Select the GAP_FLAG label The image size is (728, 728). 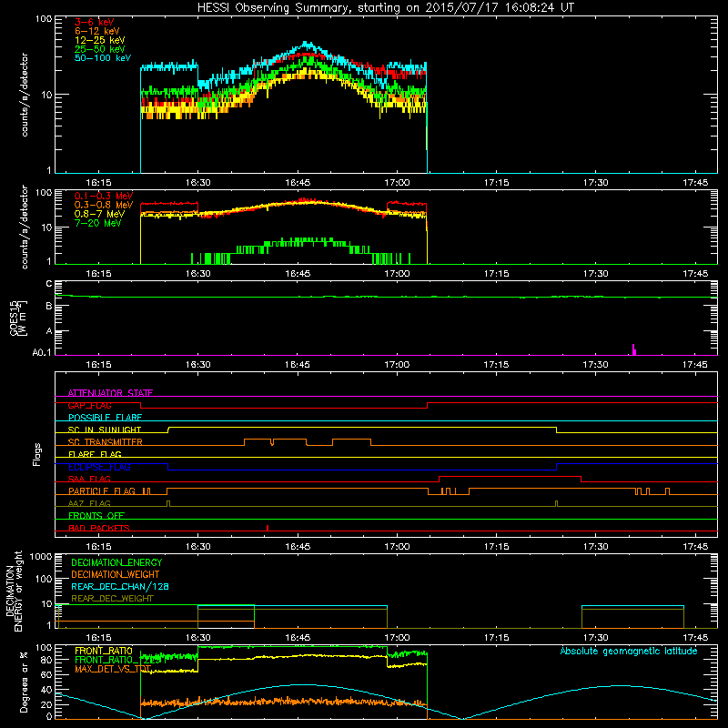(x=89, y=405)
